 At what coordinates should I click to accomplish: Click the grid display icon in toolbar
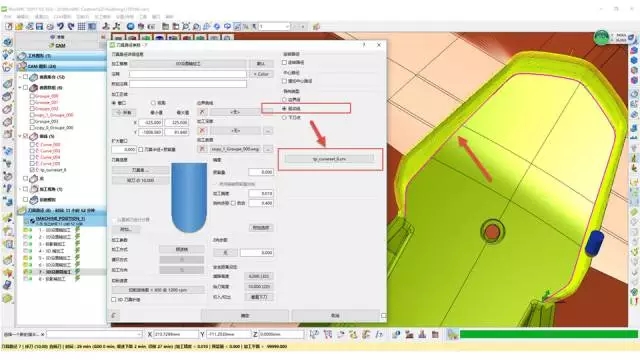coord(82,27)
